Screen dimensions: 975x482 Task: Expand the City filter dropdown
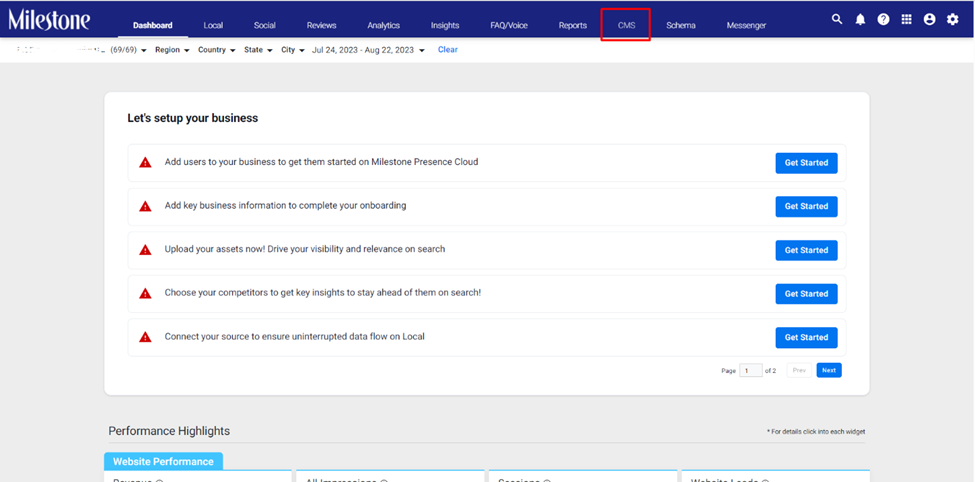[x=293, y=50]
